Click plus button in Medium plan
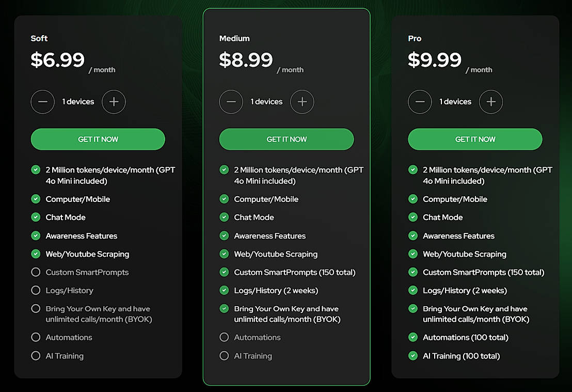The image size is (572, 392). point(302,102)
